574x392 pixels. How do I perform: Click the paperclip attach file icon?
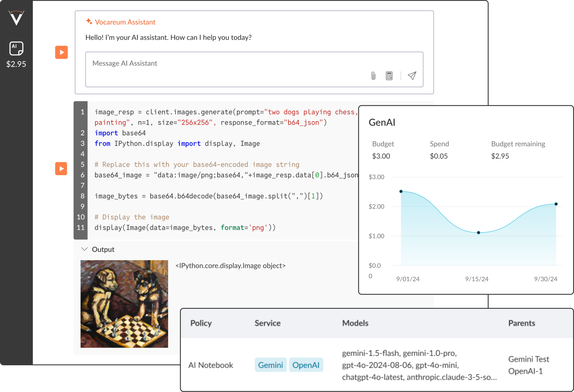[373, 76]
